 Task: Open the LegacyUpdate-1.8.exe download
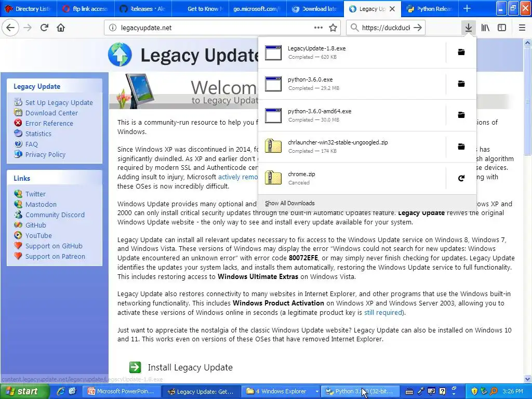click(352, 52)
